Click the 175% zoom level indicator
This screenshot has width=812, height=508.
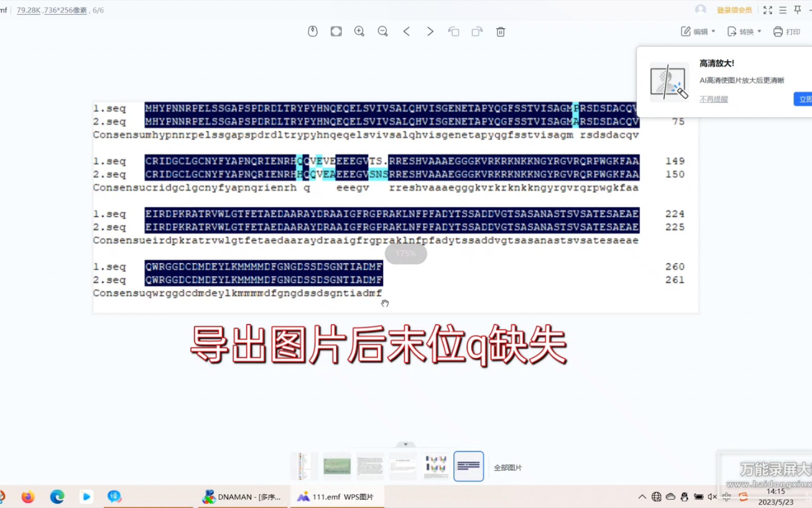(x=406, y=253)
